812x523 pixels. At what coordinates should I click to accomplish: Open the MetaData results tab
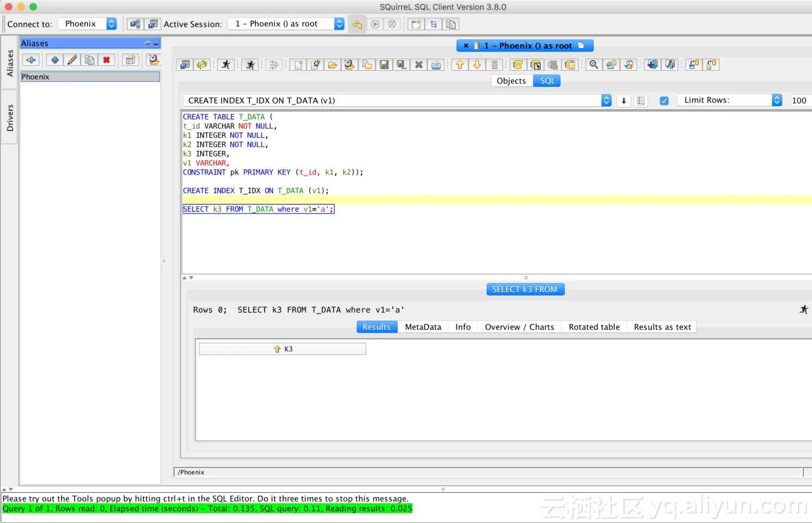(423, 327)
